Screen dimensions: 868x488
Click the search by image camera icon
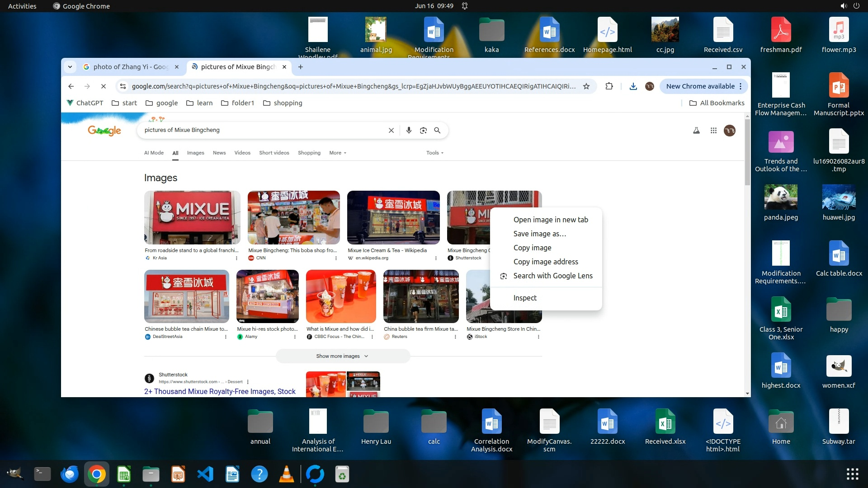(423, 130)
